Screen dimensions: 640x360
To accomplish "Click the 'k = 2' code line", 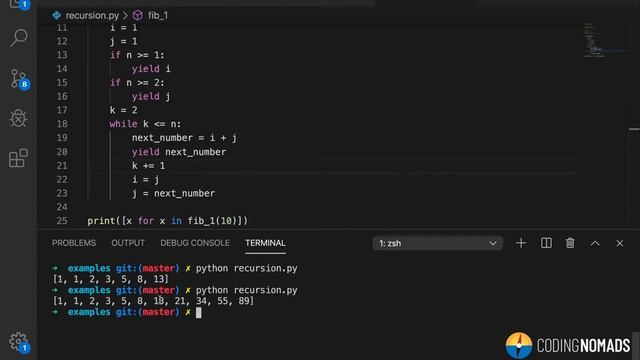I will coord(123,110).
